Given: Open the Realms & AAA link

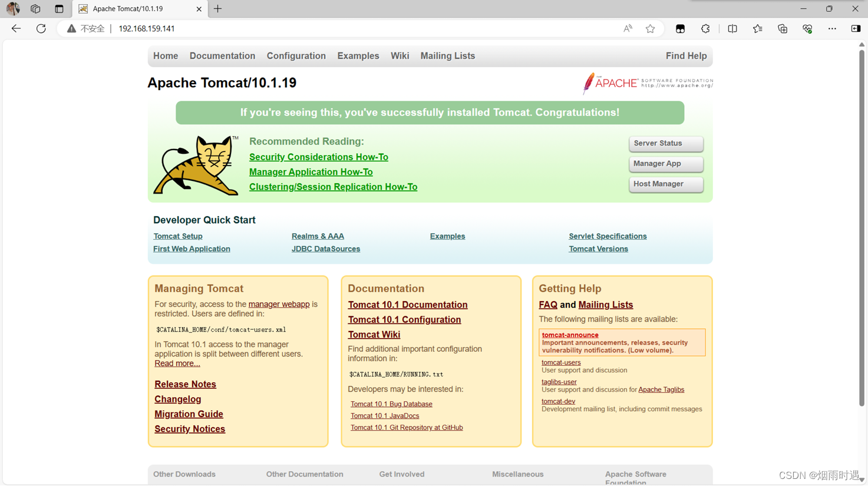Looking at the screenshot, I should [318, 236].
